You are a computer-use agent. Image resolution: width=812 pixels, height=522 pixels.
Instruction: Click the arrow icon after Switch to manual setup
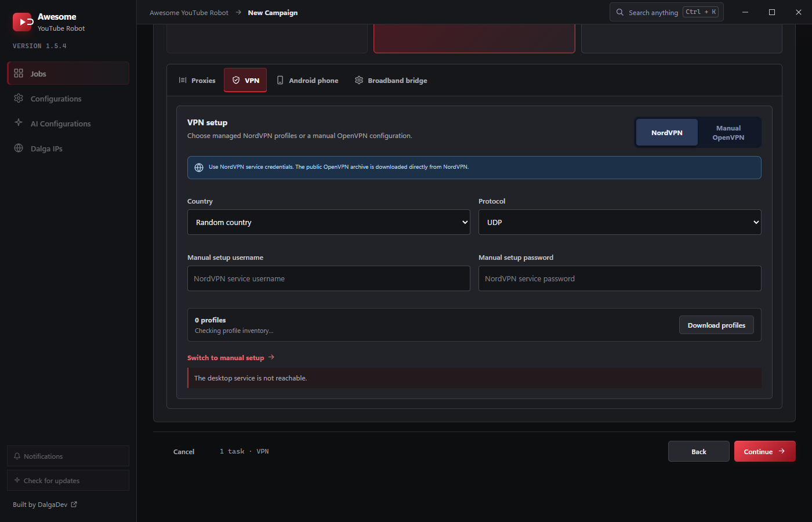[x=271, y=357]
